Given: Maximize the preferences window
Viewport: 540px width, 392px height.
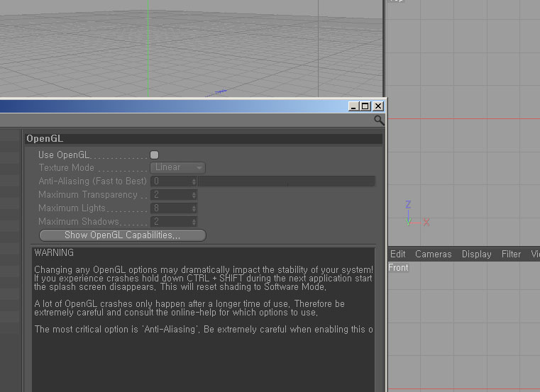Looking at the screenshot, I should pos(365,106).
